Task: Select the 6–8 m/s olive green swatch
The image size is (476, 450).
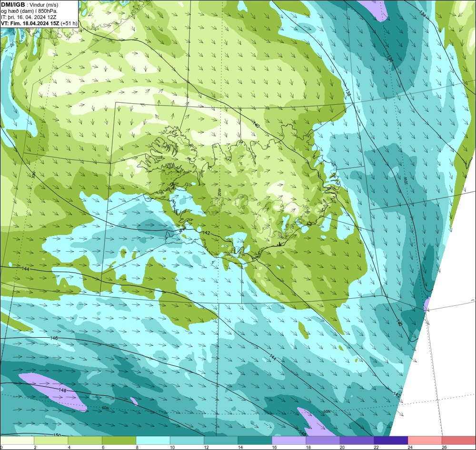Action: (119, 440)
